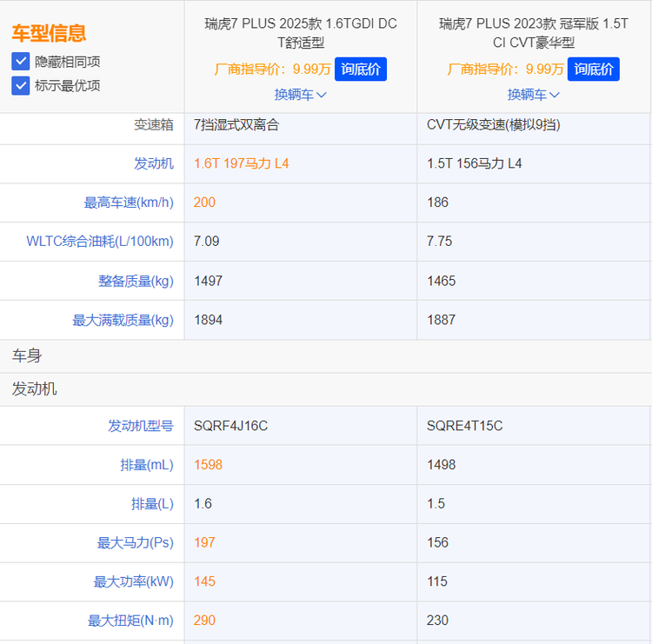Open 换辆车 dropdown under the 2023款 model
The image size is (652, 644).
[x=533, y=95]
